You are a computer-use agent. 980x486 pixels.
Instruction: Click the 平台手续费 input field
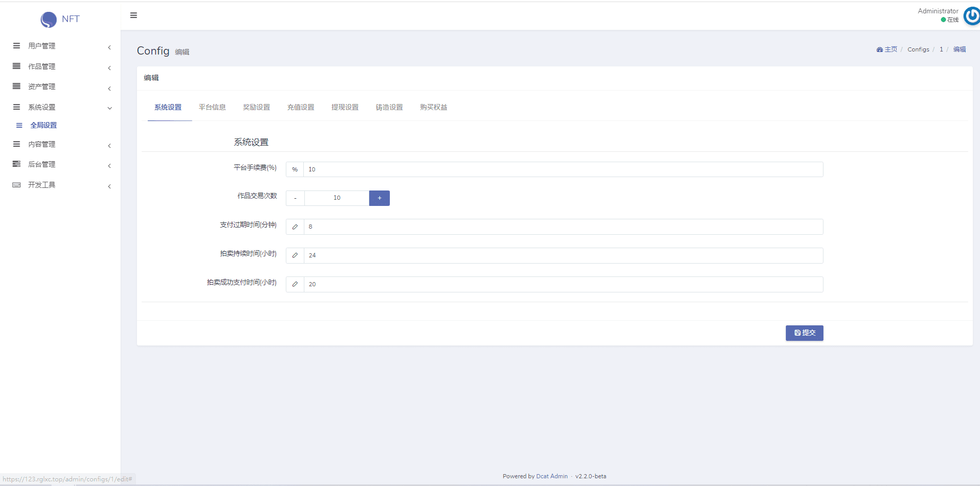pos(563,169)
